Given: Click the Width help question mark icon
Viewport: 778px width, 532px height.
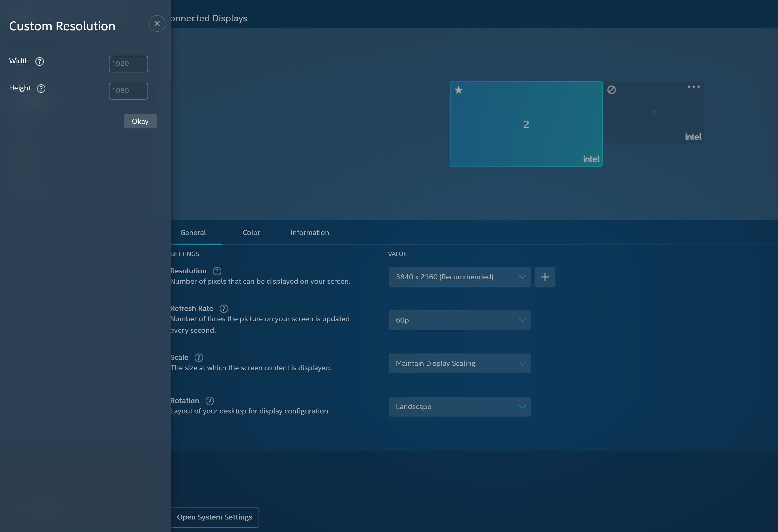Looking at the screenshot, I should click(x=40, y=61).
